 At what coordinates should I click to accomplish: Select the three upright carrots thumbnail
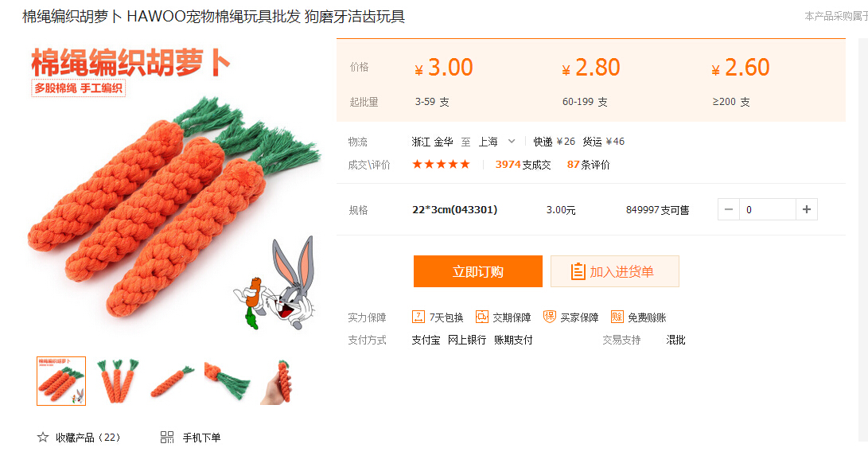pyautogui.click(x=118, y=381)
